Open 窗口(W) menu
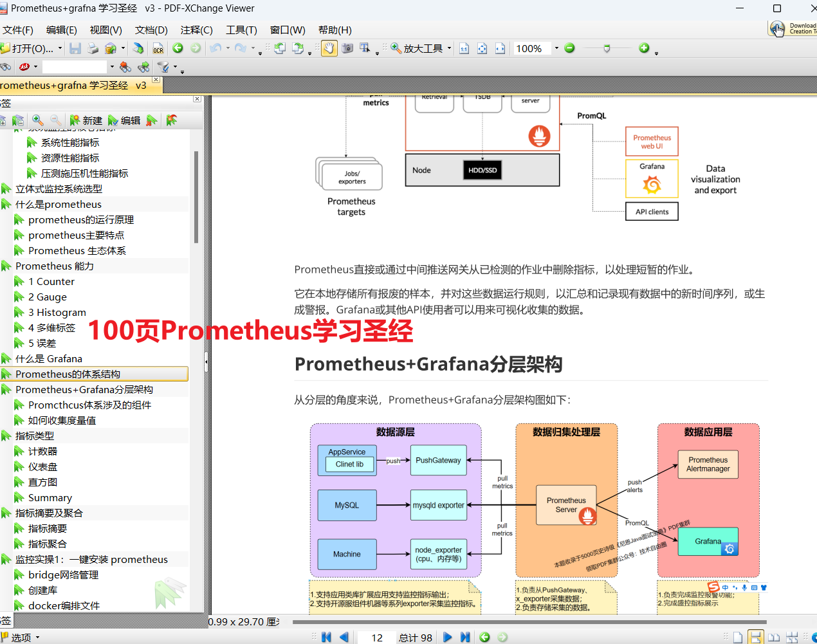The image size is (817, 644). (x=288, y=30)
